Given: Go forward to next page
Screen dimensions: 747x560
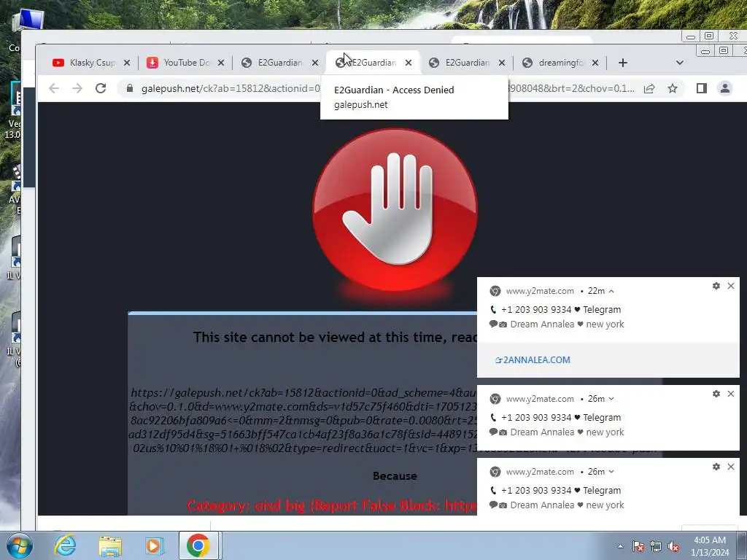Looking at the screenshot, I should [x=77, y=88].
